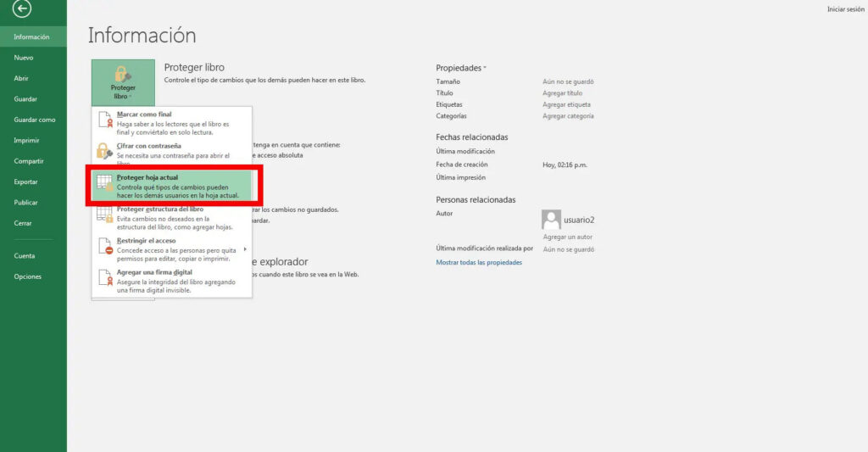The width and height of the screenshot is (868, 452).
Task: Open the Nuevo tab in sidebar
Action: pos(24,58)
